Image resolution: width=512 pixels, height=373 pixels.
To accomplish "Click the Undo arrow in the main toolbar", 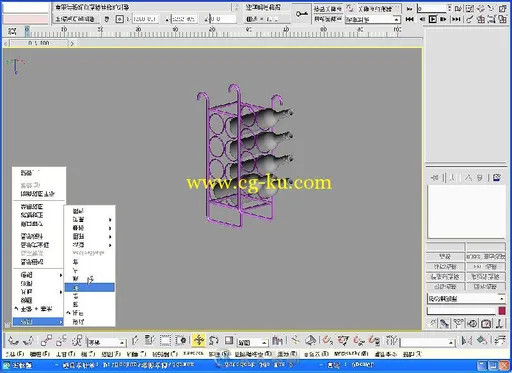I will pos(14,341).
